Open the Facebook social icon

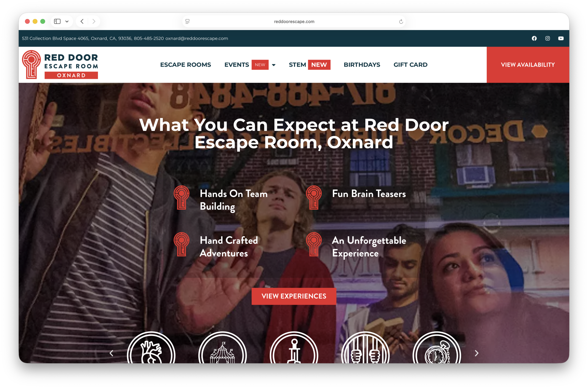[534, 38]
